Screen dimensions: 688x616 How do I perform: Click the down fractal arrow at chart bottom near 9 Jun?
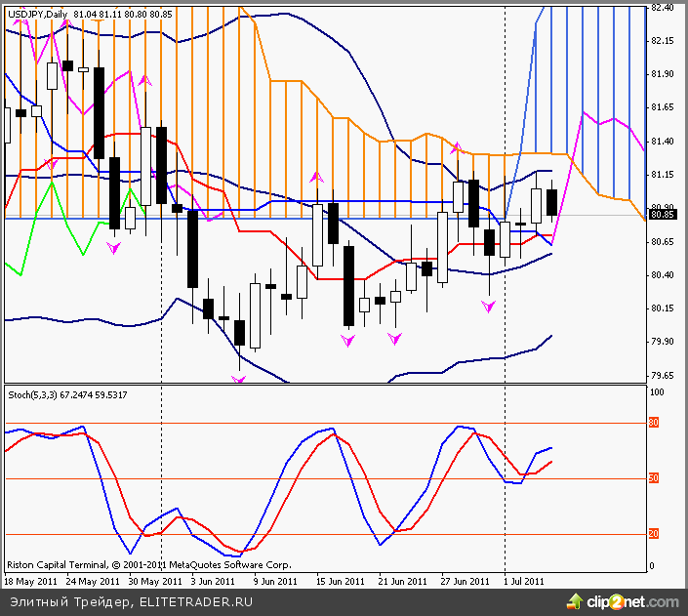239,379
